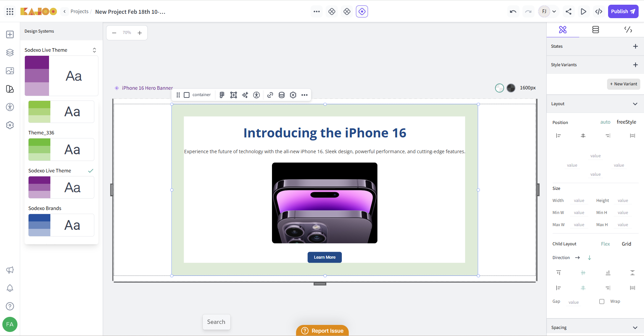The height and width of the screenshot is (336, 644).
Task: Click the New Variant button
Action: tap(624, 84)
